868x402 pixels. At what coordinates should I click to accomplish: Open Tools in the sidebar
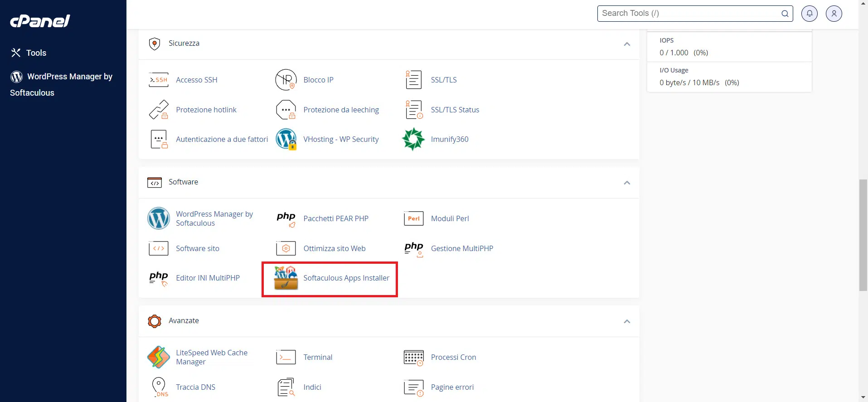pyautogui.click(x=29, y=53)
